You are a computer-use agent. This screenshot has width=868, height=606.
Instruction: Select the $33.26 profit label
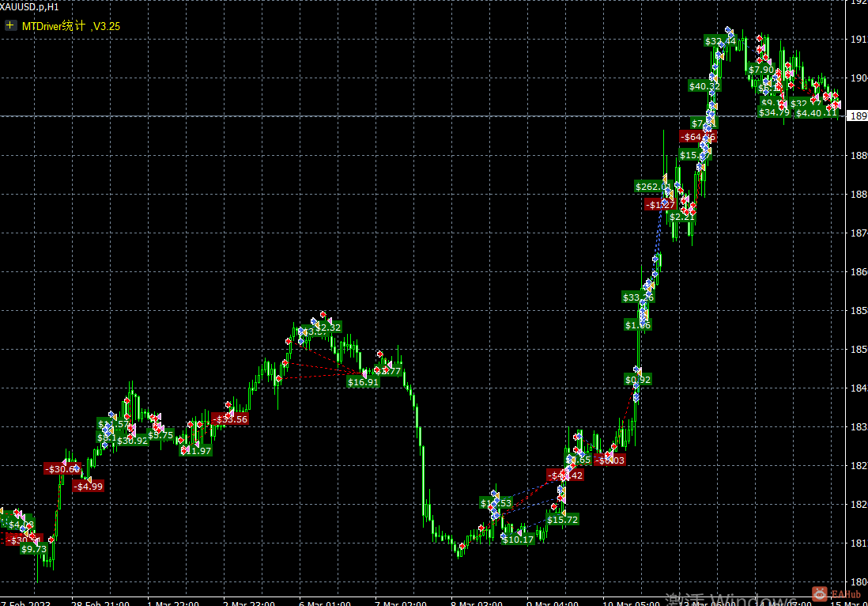pos(638,297)
